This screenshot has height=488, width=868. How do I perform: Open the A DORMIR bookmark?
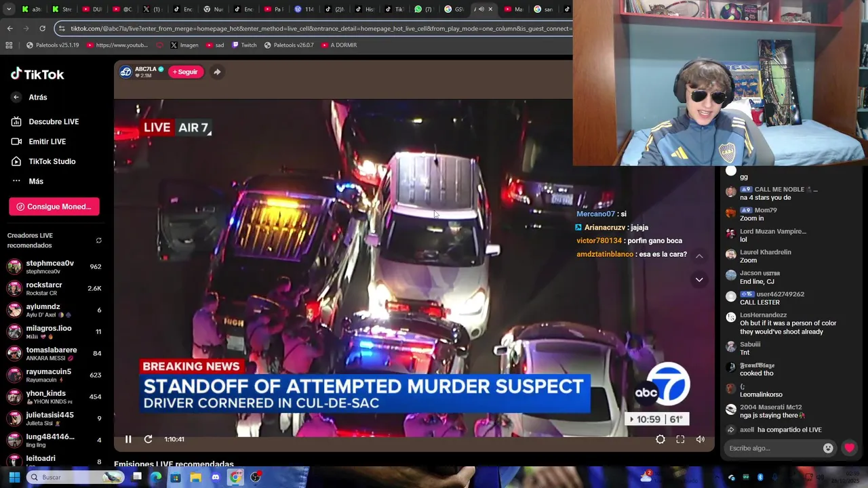[x=339, y=45]
